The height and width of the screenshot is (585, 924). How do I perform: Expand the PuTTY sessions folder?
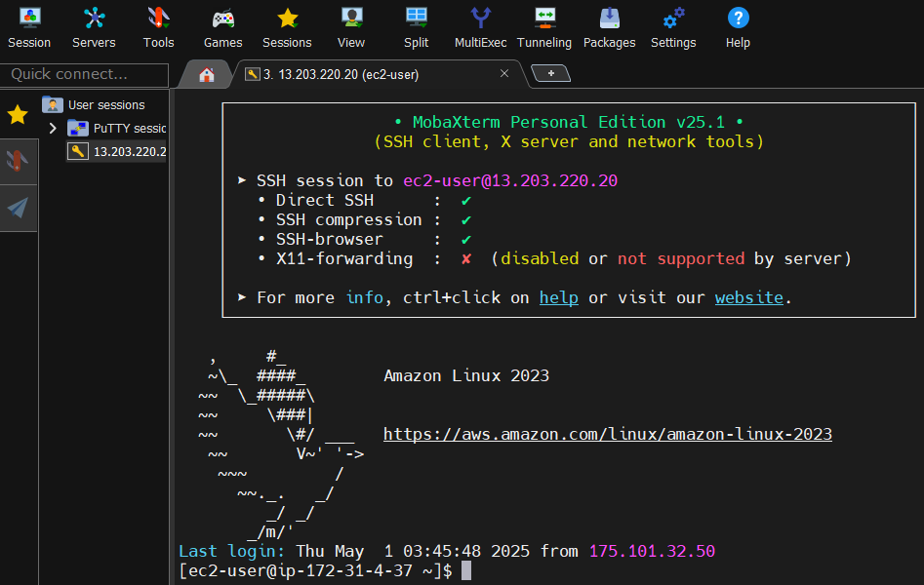click(54, 126)
